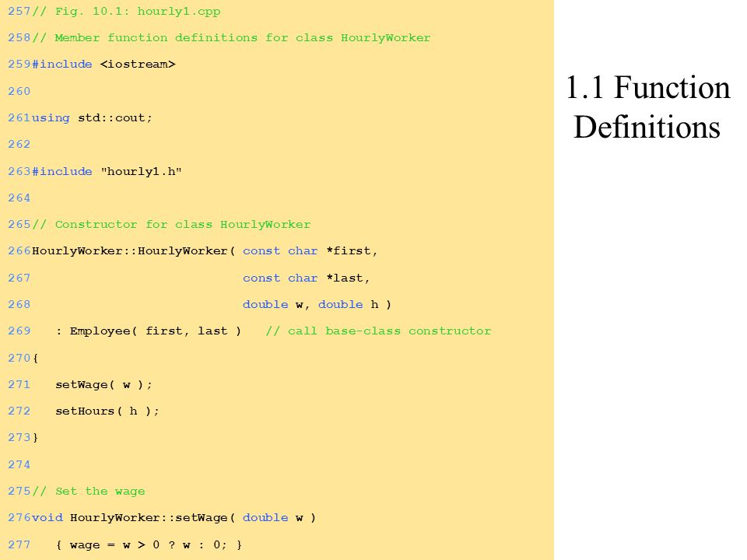Select the line with #include "hourly1.h"

[x=107, y=171]
